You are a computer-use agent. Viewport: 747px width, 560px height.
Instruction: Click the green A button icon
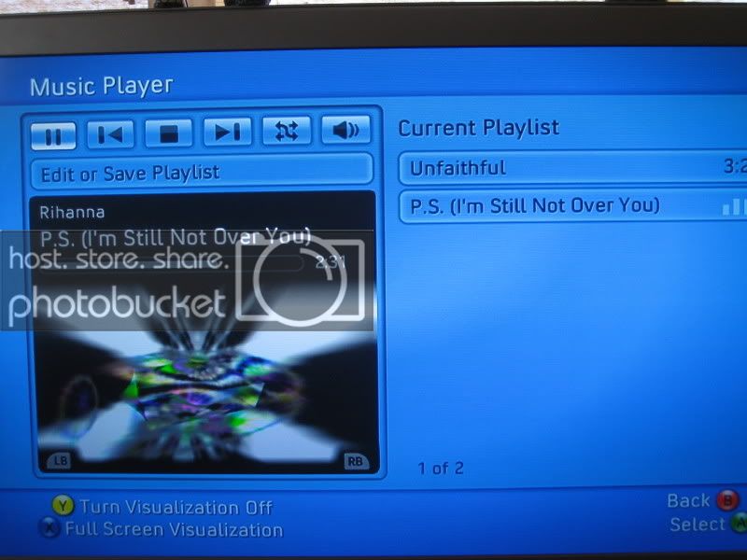740,523
